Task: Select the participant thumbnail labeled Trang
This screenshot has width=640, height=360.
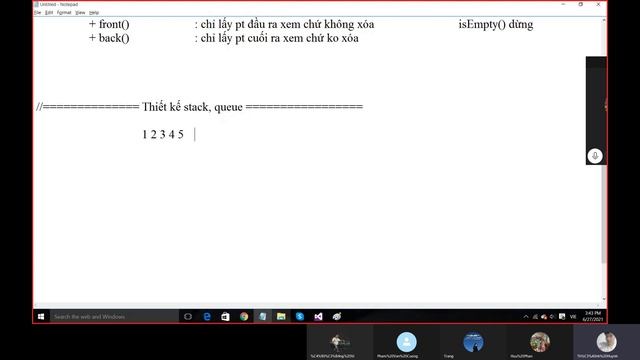Action: click(473, 343)
